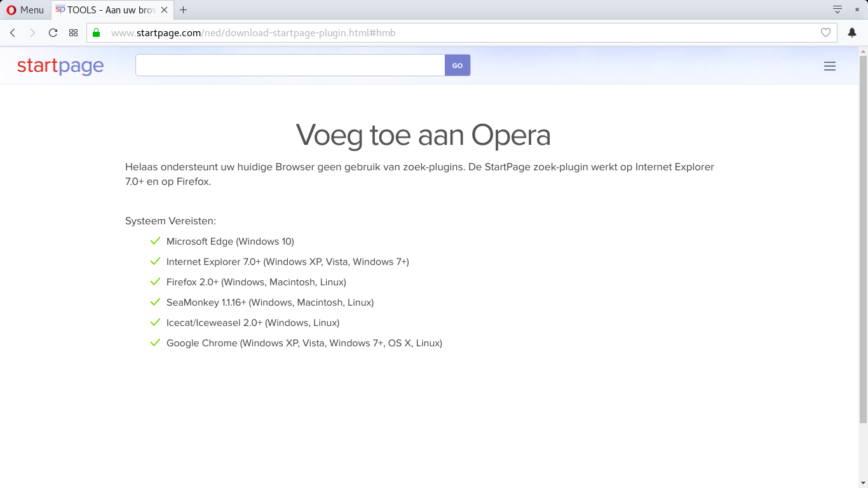868x488 pixels.
Task: Bookmark page with the heart icon
Action: 825,32
